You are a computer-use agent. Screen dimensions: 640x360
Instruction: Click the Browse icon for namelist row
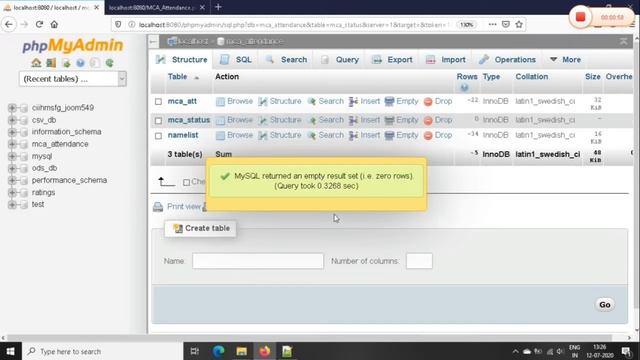220,136
